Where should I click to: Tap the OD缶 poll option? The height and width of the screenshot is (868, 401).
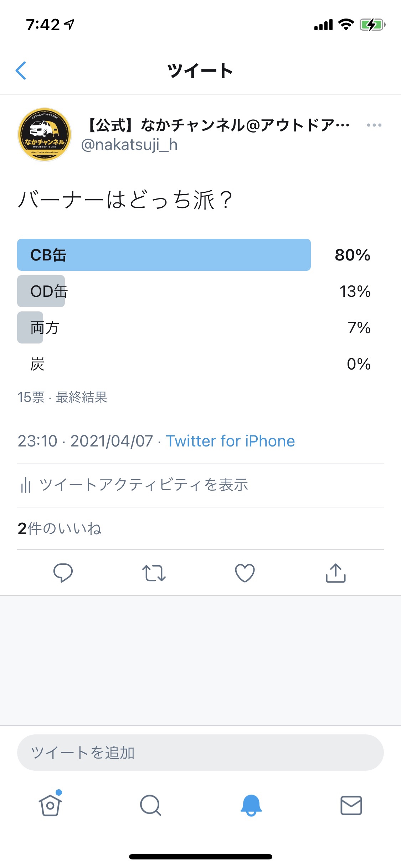(49, 291)
